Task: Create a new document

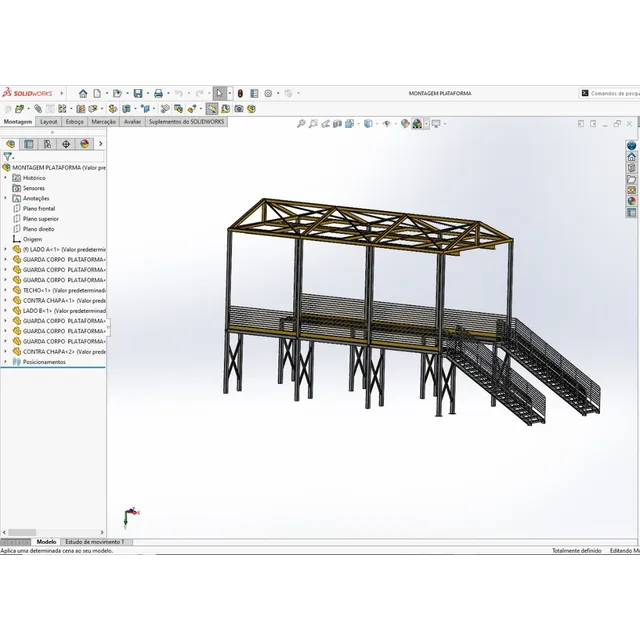Action: (x=97, y=93)
